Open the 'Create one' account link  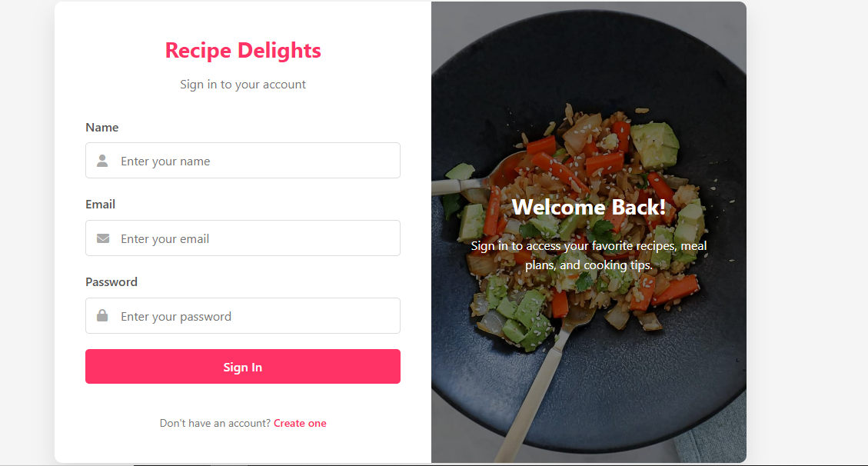pyautogui.click(x=300, y=424)
